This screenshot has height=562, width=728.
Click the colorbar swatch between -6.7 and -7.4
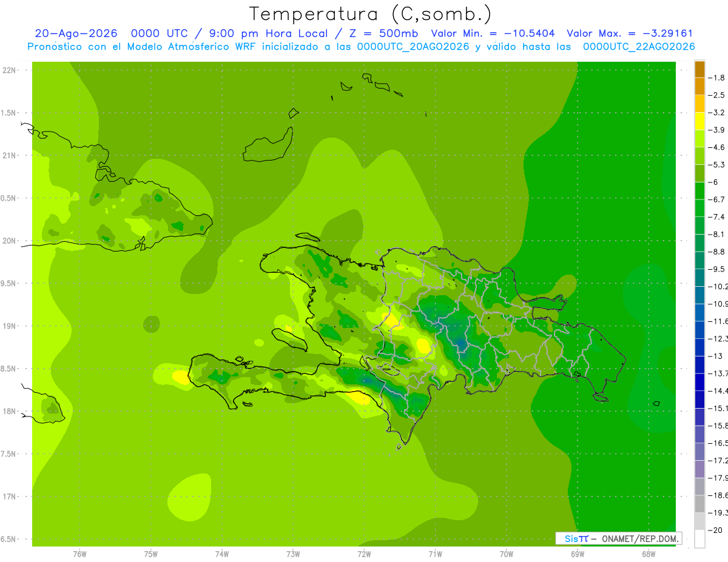(699, 208)
